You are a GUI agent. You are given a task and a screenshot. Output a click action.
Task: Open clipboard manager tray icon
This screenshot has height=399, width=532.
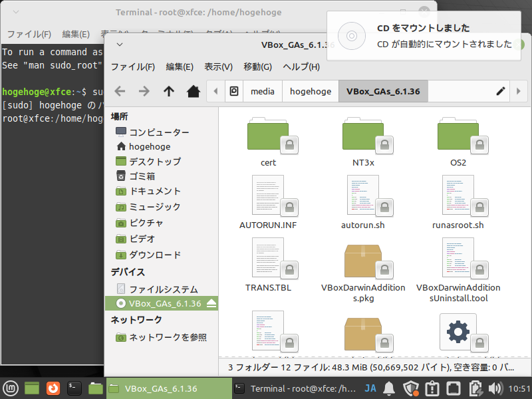(x=432, y=388)
